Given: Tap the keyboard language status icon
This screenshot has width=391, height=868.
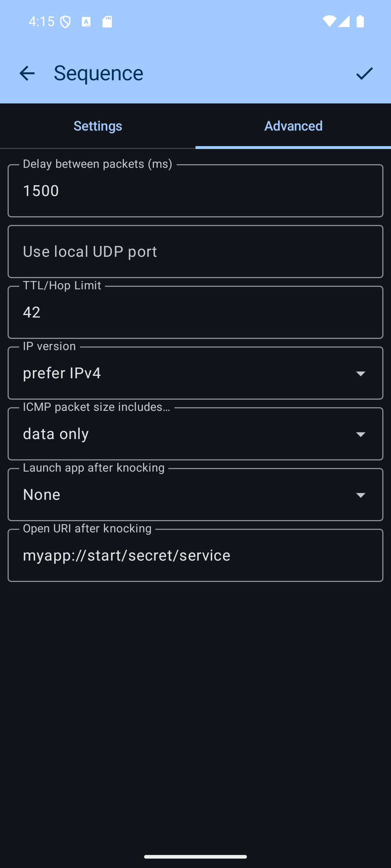Looking at the screenshot, I should 86,22.
